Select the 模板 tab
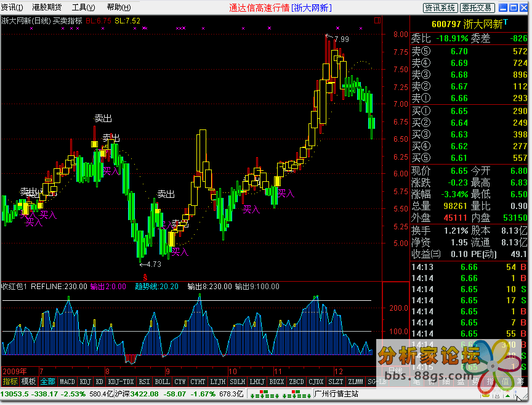Image resolution: width=532 pixels, height=405 pixels. (x=28, y=382)
